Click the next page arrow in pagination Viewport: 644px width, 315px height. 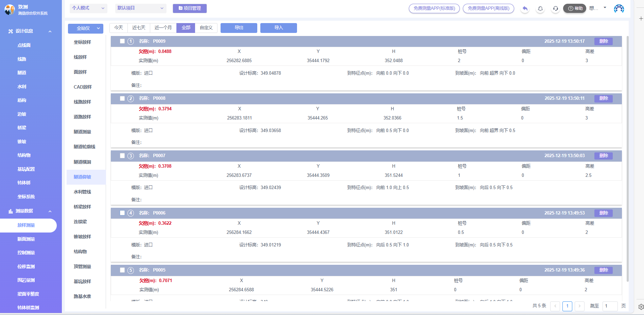(579, 306)
